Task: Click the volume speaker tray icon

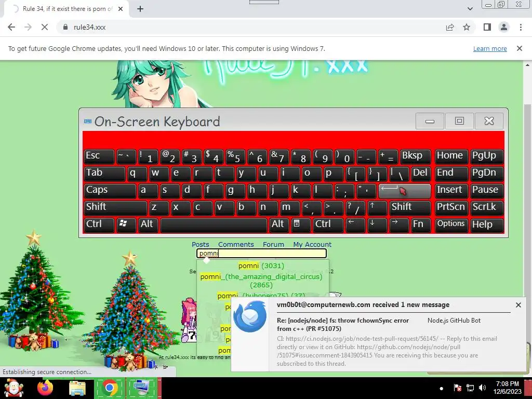Action: pyautogui.click(x=482, y=388)
